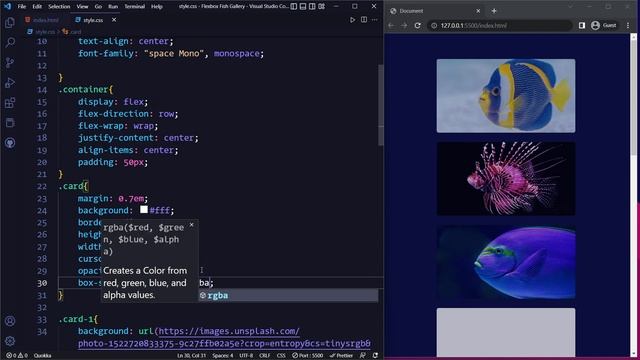Close the rgba documentation popup
Screen dimensions: 640x360
[191, 225]
